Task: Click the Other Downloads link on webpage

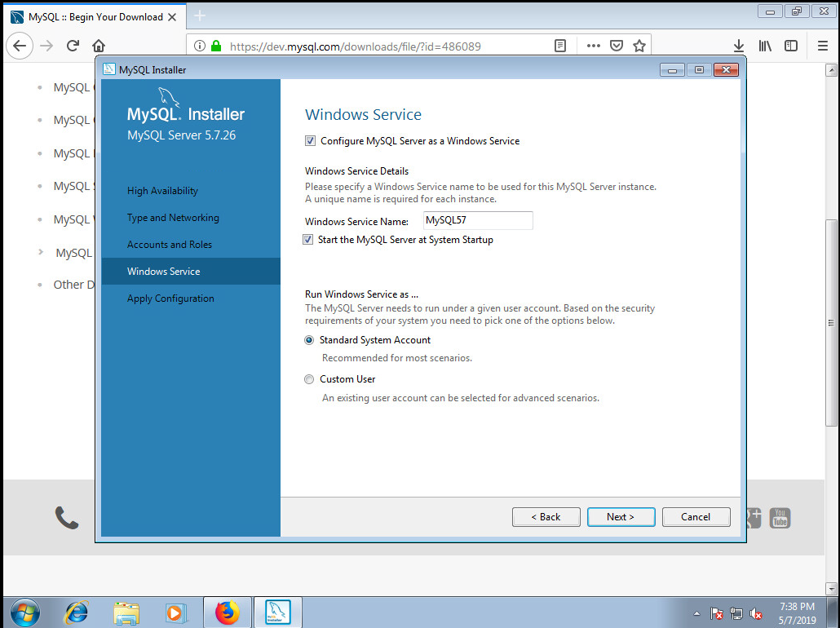Action: [x=74, y=285]
